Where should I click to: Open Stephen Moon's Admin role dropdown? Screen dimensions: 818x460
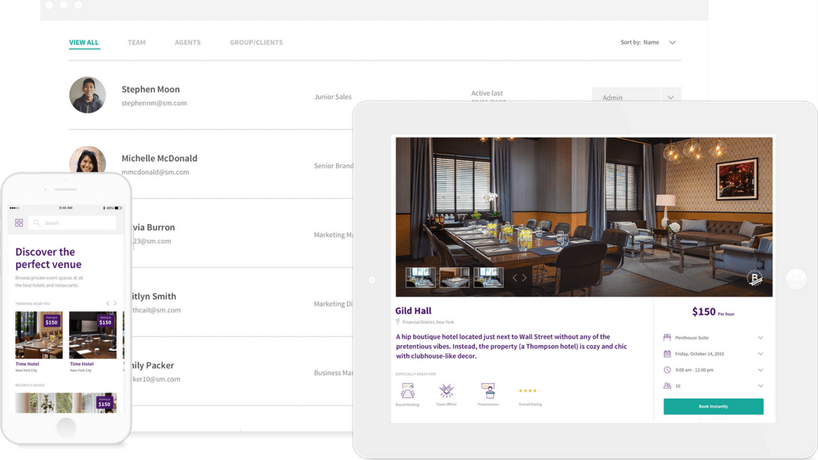coord(670,97)
